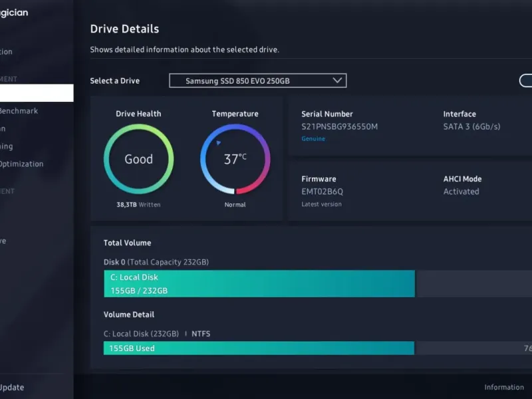
Task: Open the Optimization sidebar item
Action: click(x=21, y=164)
